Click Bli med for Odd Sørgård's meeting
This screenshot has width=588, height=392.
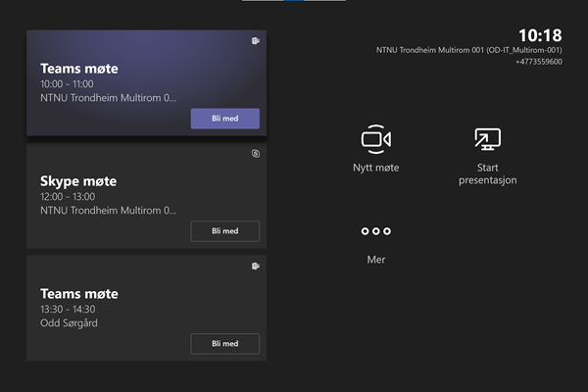tap(225, 344)
